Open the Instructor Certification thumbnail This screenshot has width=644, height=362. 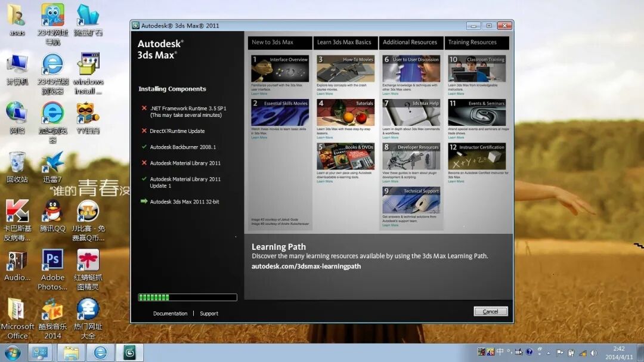[x=477, y=156]
